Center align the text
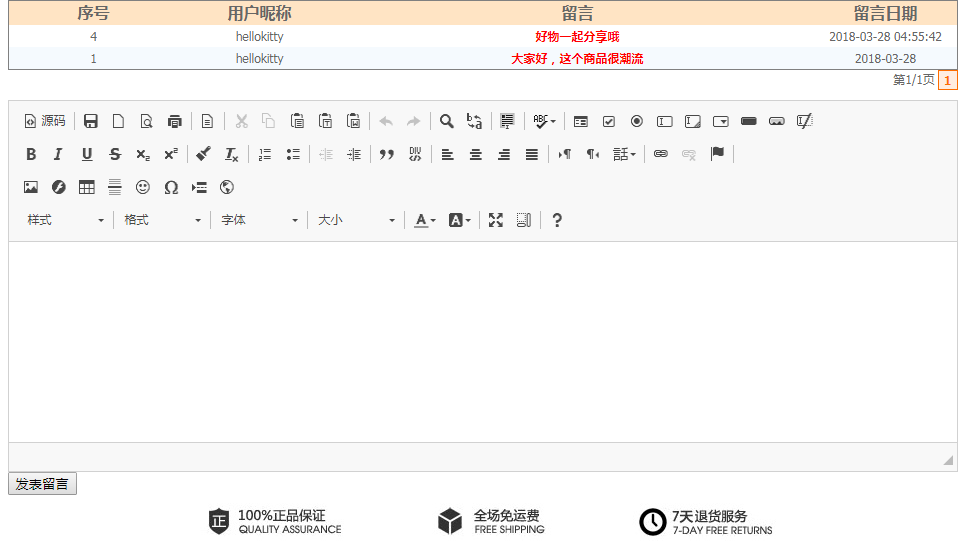Screen dimensions: 969x541 point(476,154)
